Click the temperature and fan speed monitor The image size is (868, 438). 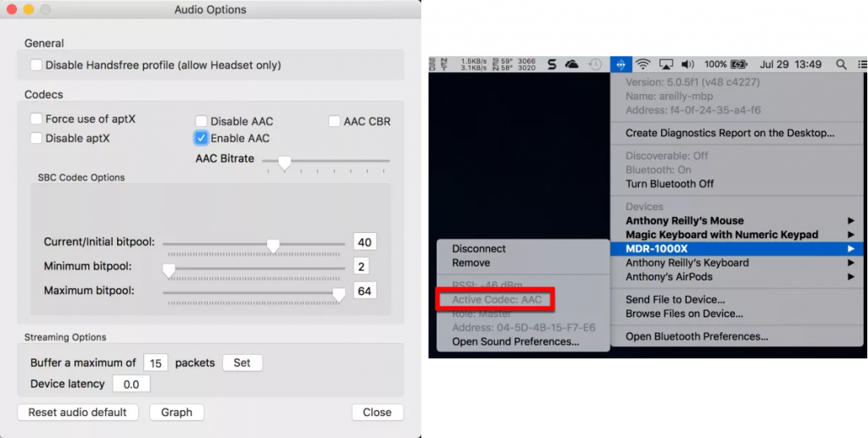coord(515,64)
